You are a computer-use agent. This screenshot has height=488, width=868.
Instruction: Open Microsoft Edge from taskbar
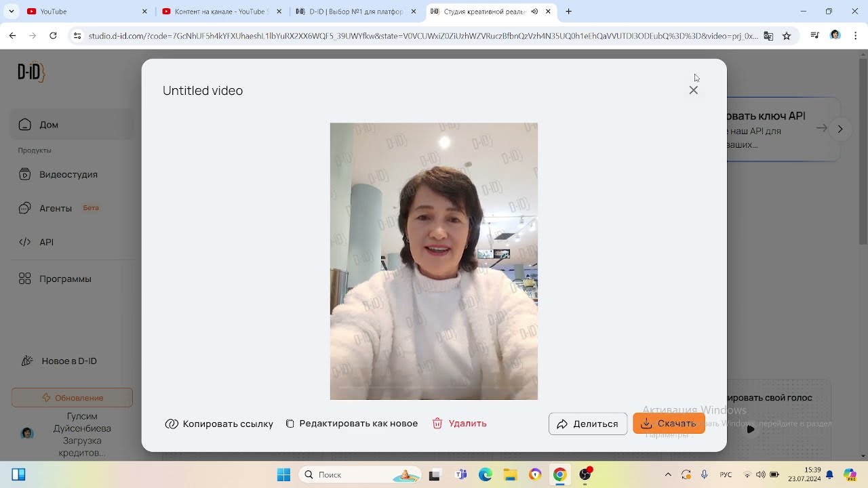pyautogui.click(x=486, y=474)
